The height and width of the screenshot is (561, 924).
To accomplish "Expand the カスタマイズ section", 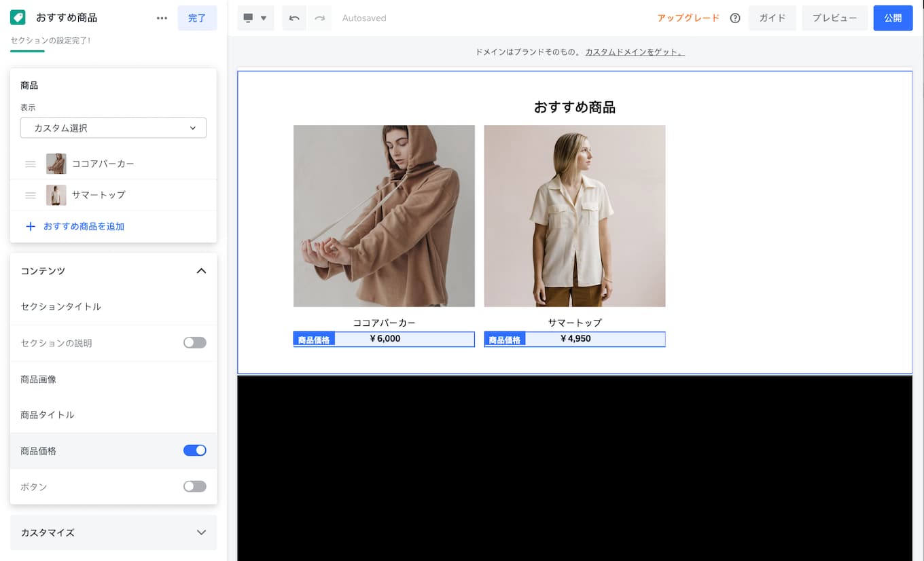I will 201,532.
